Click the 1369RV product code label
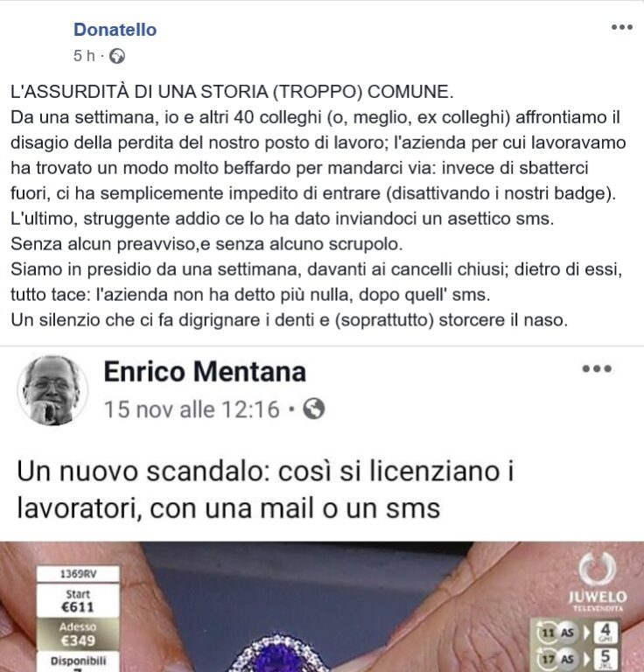The image size is (644, 672). click(78, 574)
